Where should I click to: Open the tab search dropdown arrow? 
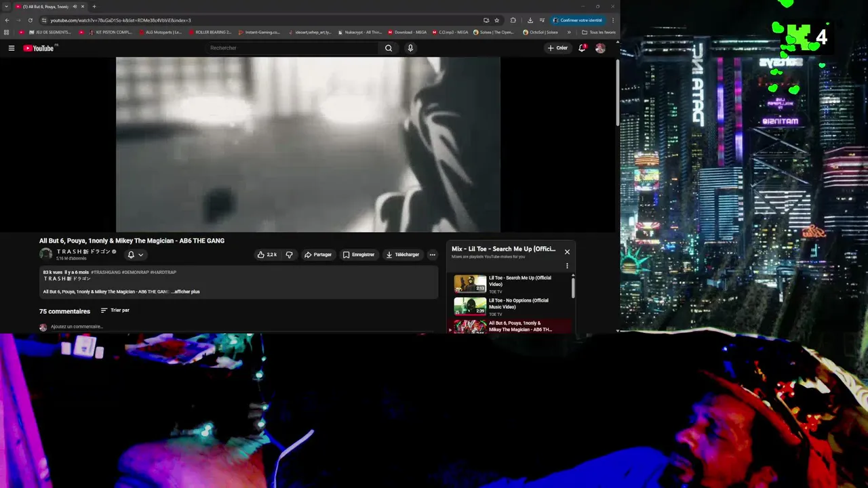[6, 6]
